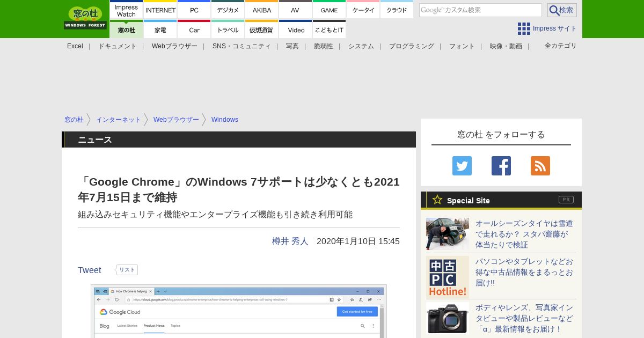Image resolution: width=644 pixels, height=338 pixels.
Task: Open the GAME tab
Action: pyautogui.click(x=329, y=10)
